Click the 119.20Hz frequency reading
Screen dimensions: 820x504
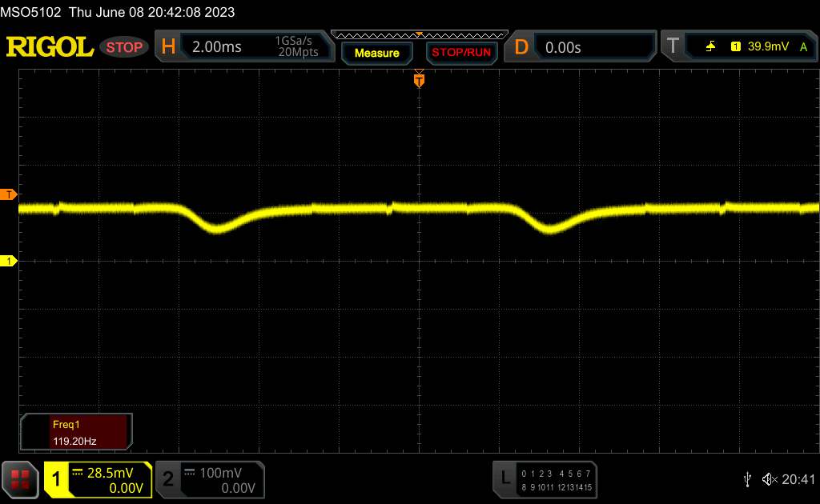[x=74, y=442]
